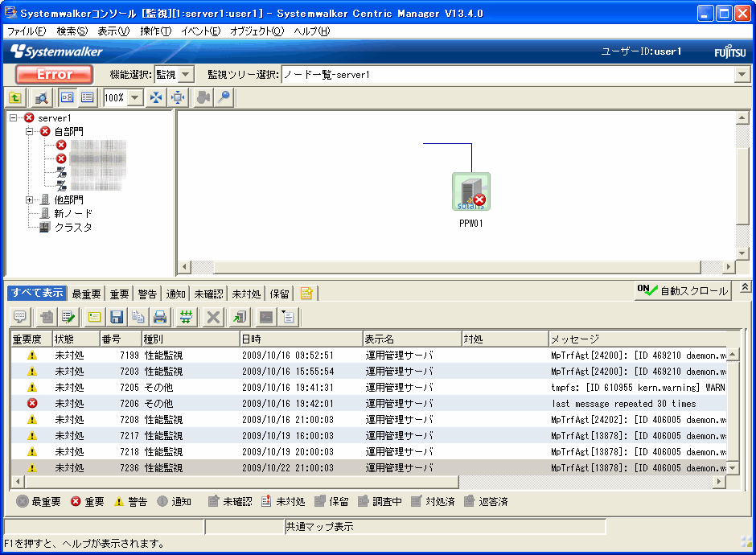Screen dimensions: 756x555
Task: Click the four-inward-arrows fit map icon
Action: pyautogui.click(x=156, y=98)
